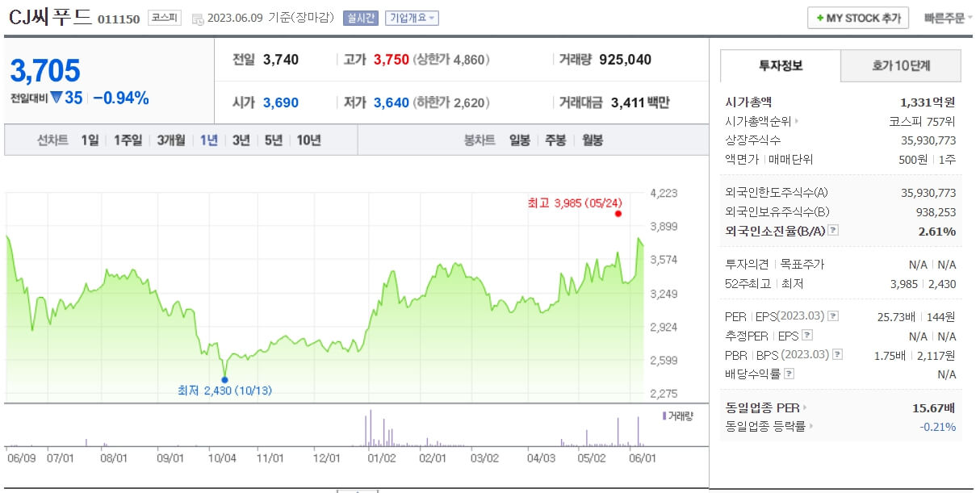The width and height of the screenshot is (980, 493).
Task: Click the 52주최고 label
Action: coord(747,284)
